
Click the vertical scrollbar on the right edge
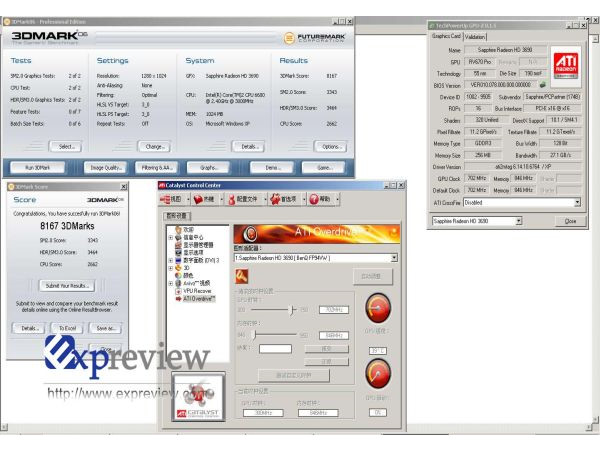596,230
